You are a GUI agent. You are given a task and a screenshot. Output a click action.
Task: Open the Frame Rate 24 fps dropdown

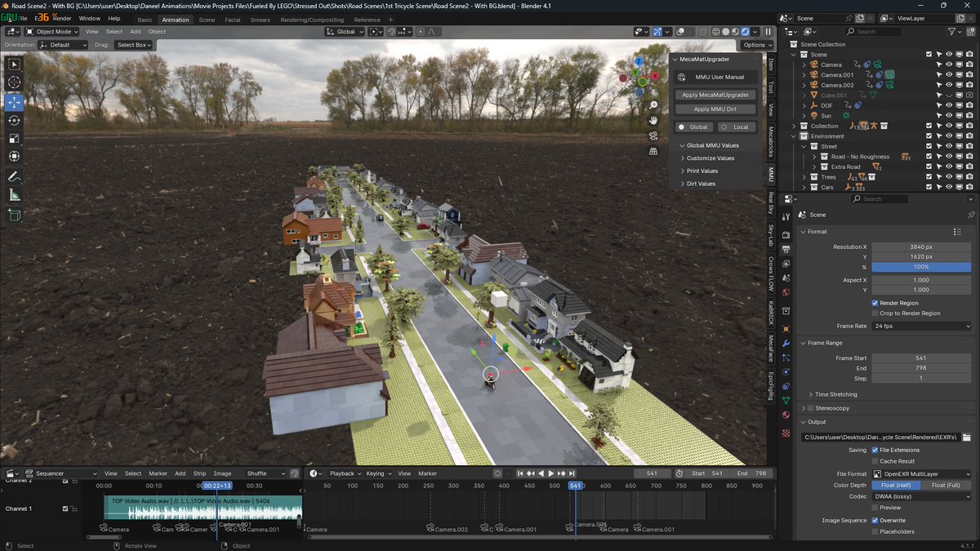(x=922, y=326)
